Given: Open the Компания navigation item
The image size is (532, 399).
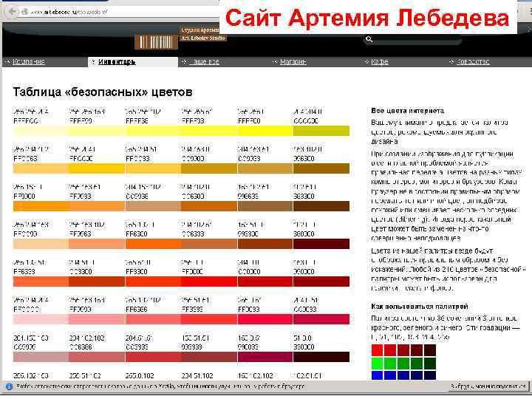Looking at the screenshot, I should [x=29, y=62].
